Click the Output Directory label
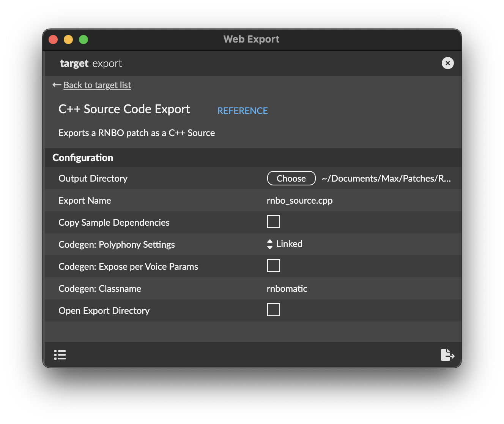Viewport: 504px width, 424px height. [x=93, y=179]
